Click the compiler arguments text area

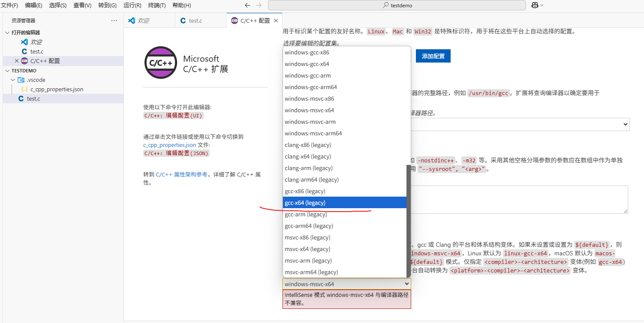pos(519,200)
